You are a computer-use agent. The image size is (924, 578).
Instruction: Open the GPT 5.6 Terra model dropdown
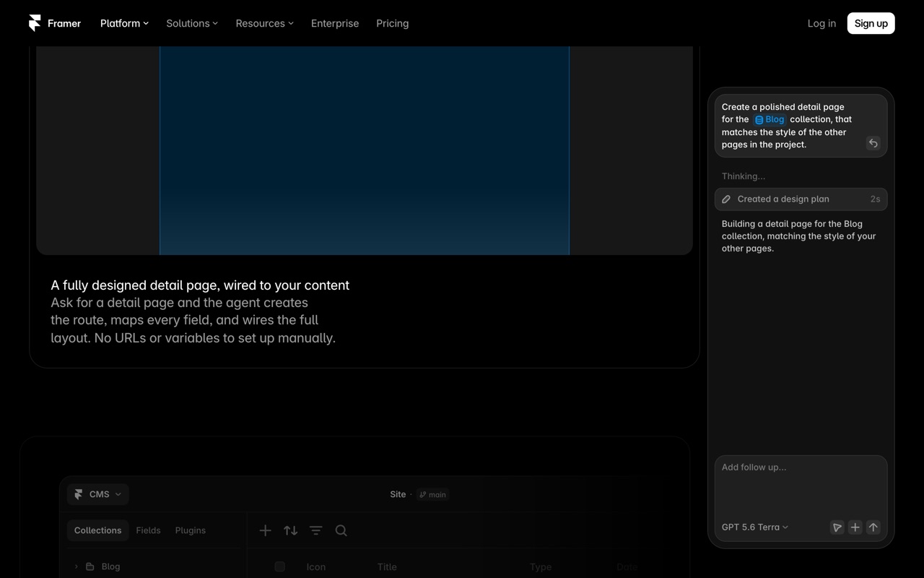click(754, 527)
